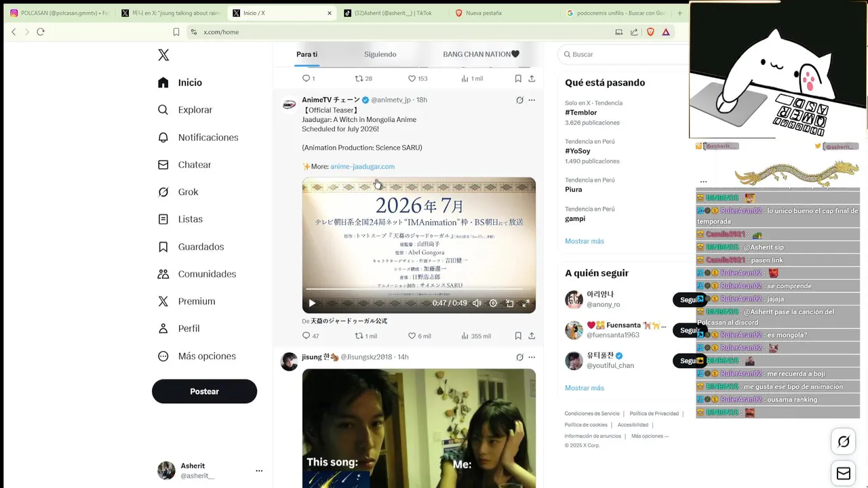The width and height of the screenshot is (868, 488).
Task: Open video settings gear
Action: pos(493,304)
